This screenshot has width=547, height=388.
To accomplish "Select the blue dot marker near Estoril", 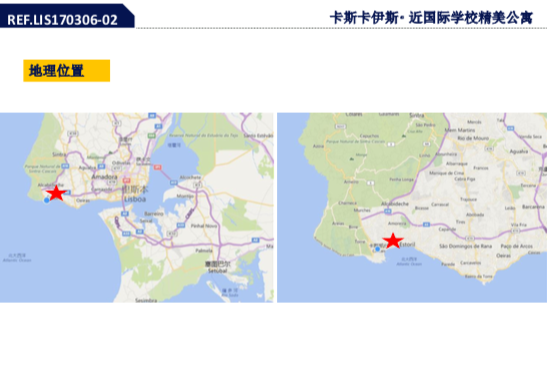I will pos(377,249).
